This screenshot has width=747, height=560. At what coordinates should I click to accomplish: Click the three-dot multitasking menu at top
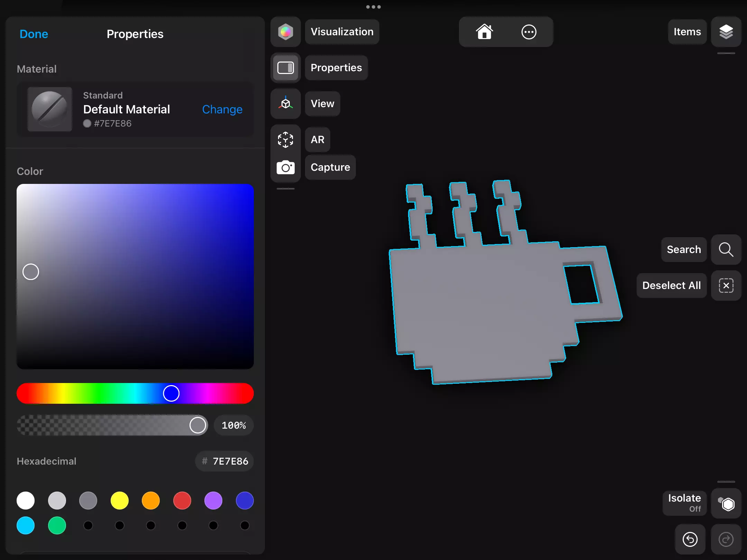373,7
